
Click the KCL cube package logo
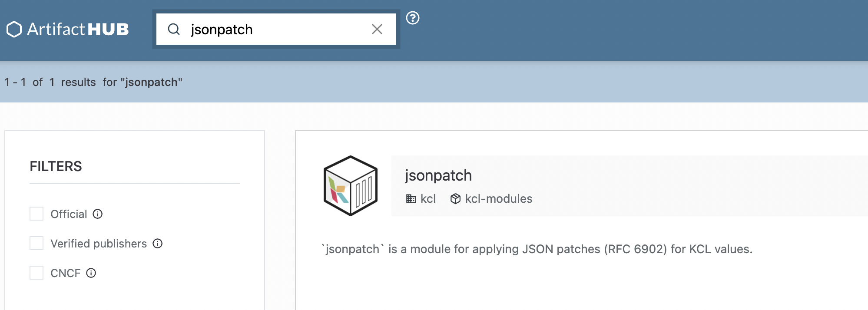tap(351, 186)
